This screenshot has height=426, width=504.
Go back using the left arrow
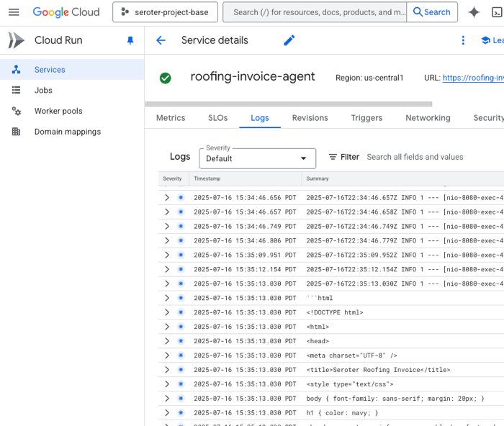pos(161,41)
